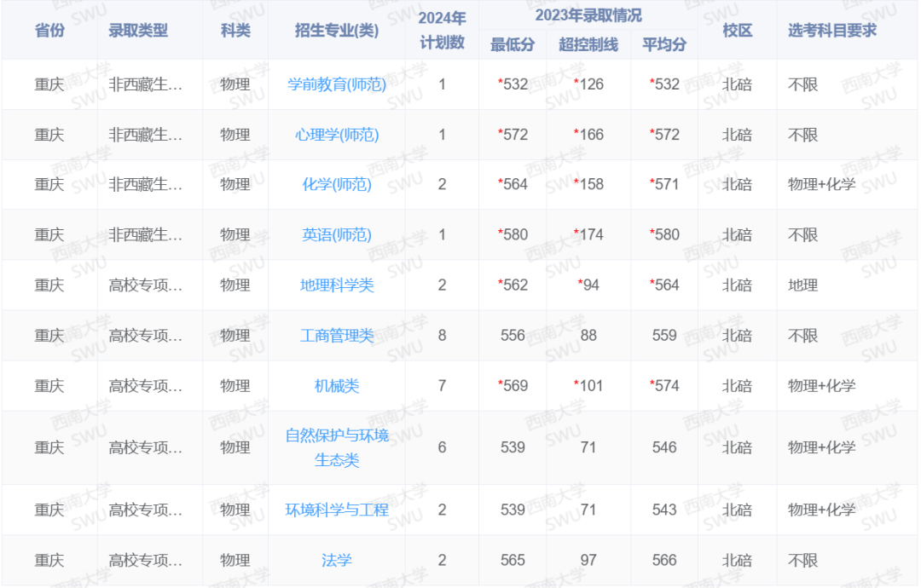
Task: Click the 2024年计划数 column header
Action: coord(442,31)
